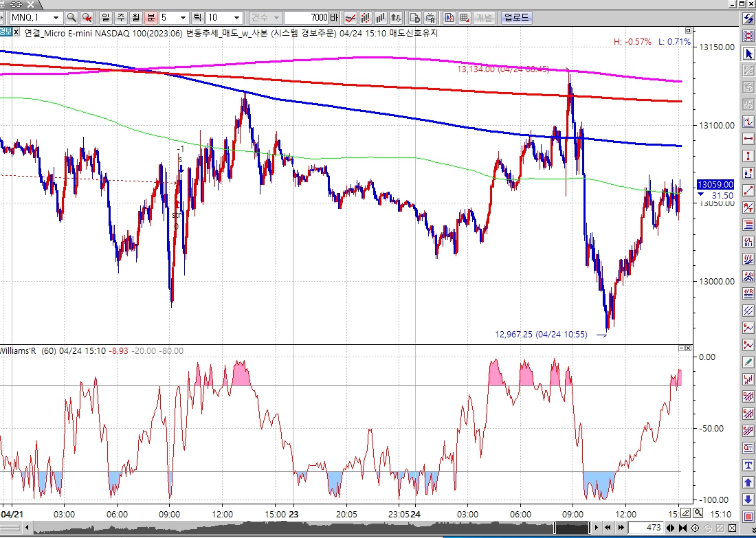
Task: Select the text annotation tool
Action: [x=748, y=465]
